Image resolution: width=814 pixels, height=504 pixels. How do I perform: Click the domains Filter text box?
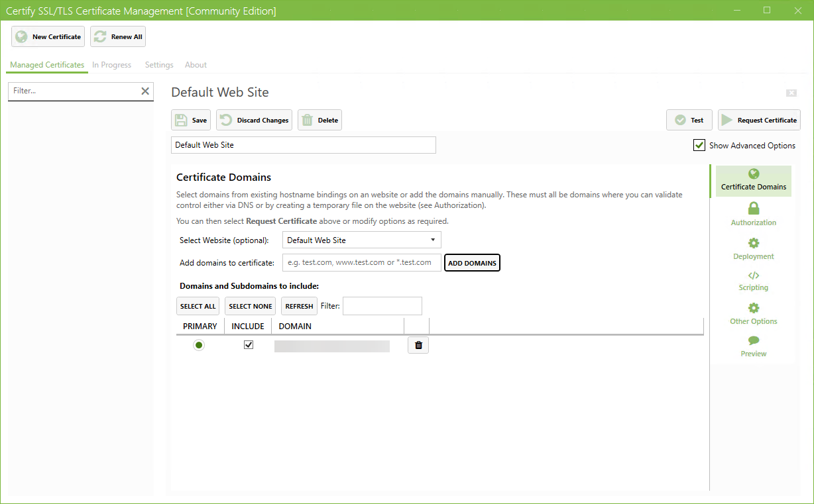click(x=382, y=306)
